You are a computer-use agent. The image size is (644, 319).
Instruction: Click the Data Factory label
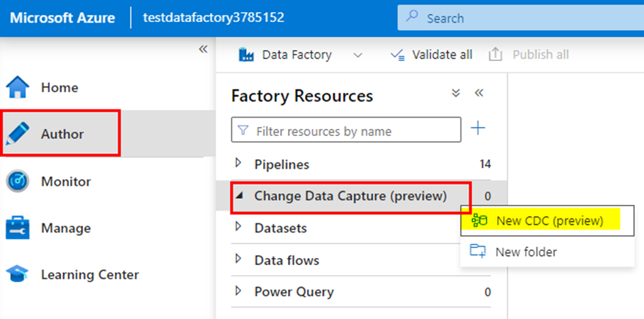coord(296,55)
